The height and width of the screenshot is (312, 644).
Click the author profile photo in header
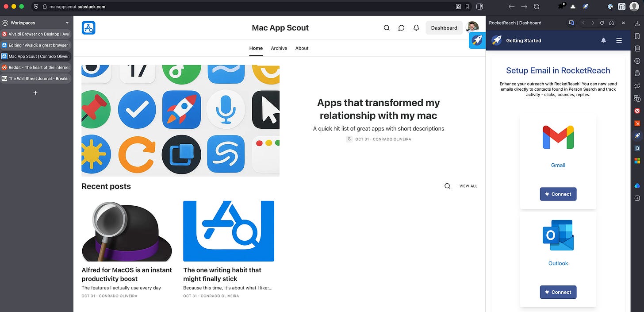[471, 27]
